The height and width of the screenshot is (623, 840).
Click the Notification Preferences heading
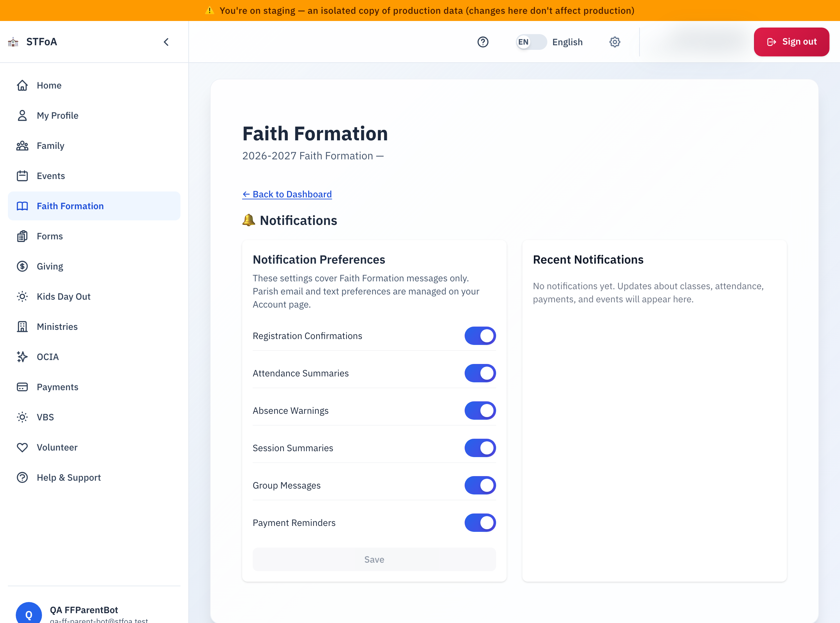tap(319, 259)
